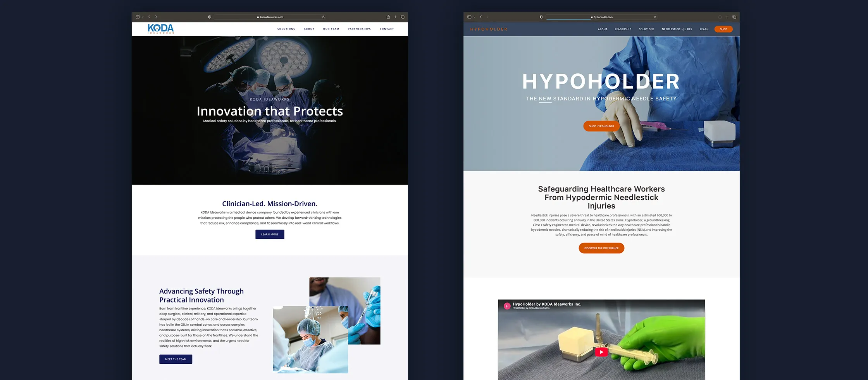Share the hypoholder.com page
The image size is (868, 380).
[720, 17]
